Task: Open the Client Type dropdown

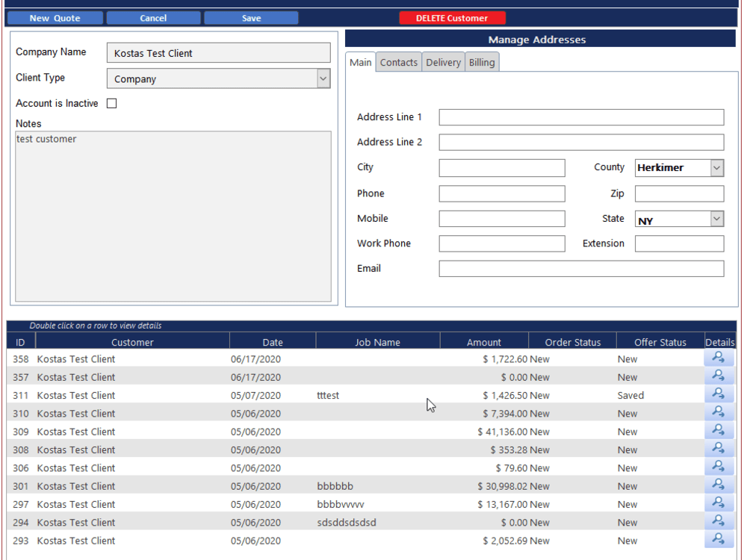Action: click(x=323, y=78)
